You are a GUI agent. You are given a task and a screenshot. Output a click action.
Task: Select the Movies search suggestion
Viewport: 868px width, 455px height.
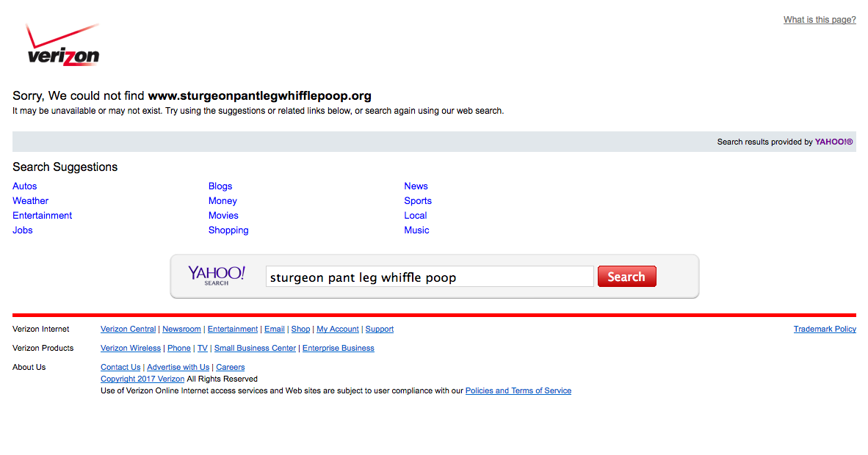(x=224, y=215)
